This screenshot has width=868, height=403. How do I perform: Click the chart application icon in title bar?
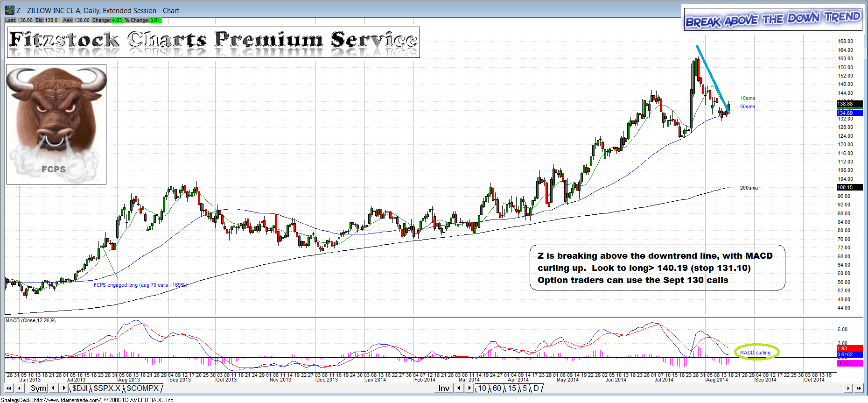point(9,10)
